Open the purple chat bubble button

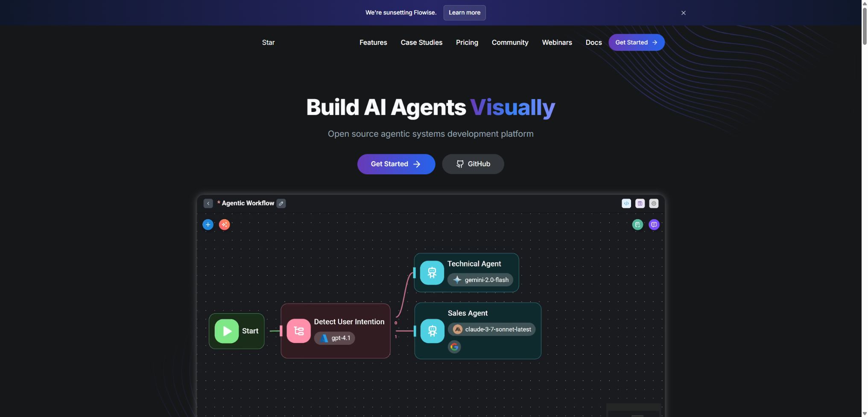coord(654,224)
